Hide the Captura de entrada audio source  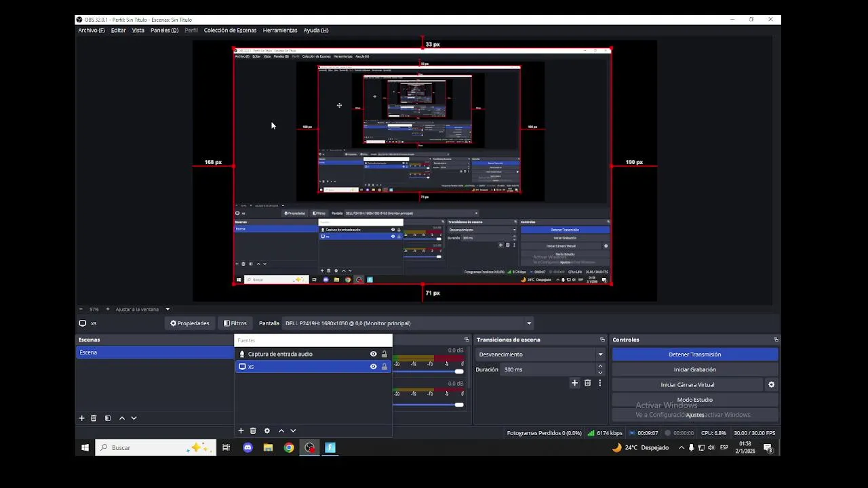pyautogui.click(x=373, y=354)
